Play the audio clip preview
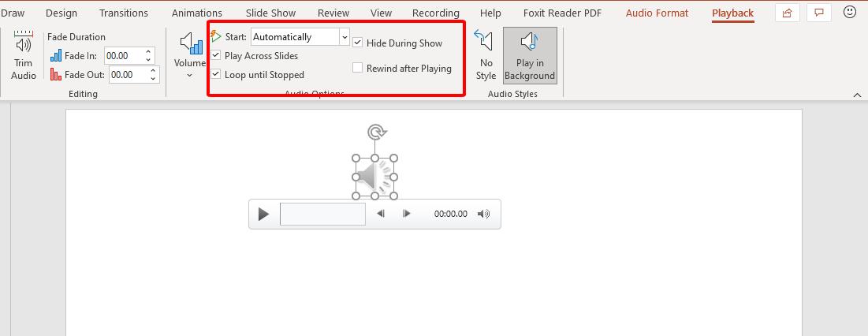The height and width of the screenshot is (336, 868). pos(263,215)
